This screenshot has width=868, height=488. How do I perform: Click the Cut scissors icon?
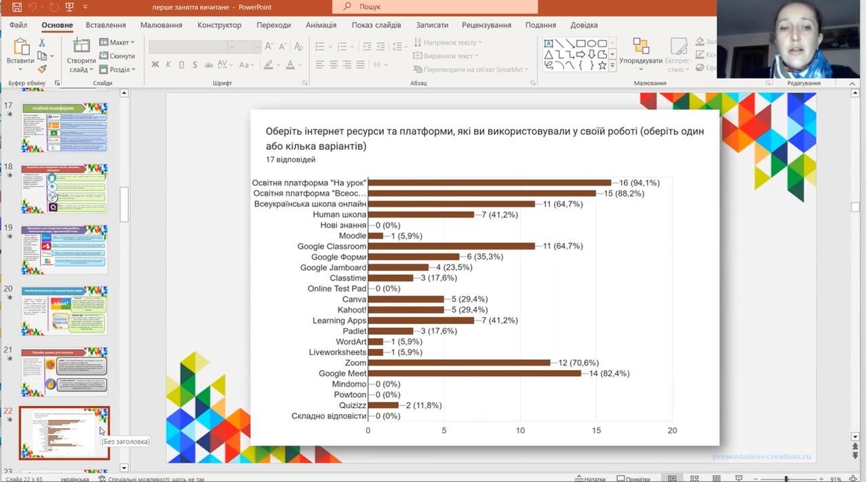pyautogui.click(x=42, y=43)
